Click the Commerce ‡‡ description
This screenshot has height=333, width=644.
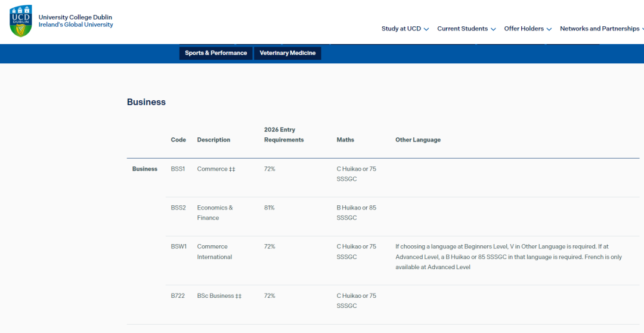[x=216, y=169]
